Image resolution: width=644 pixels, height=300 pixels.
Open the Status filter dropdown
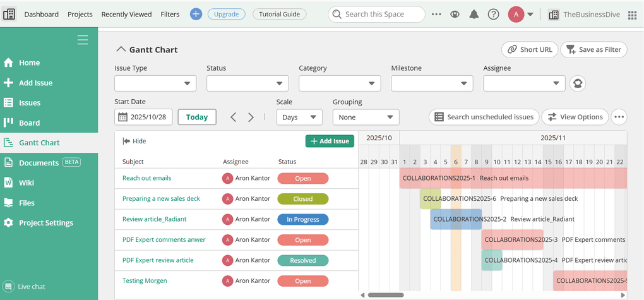247,83
